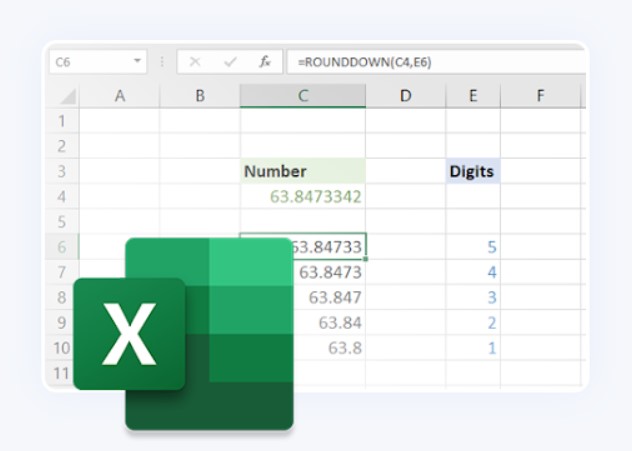Select column F header
Viewport: 632px width, 451px height.
click(540, 96)
